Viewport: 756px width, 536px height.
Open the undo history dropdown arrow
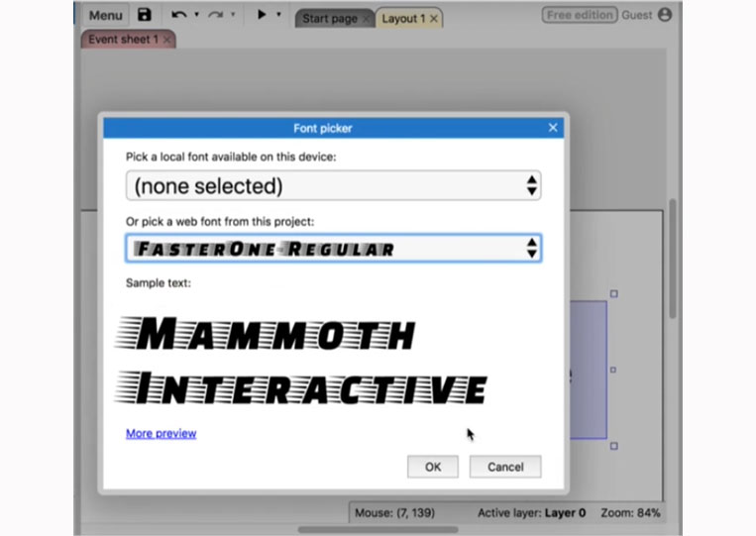(x=197, y=15)
